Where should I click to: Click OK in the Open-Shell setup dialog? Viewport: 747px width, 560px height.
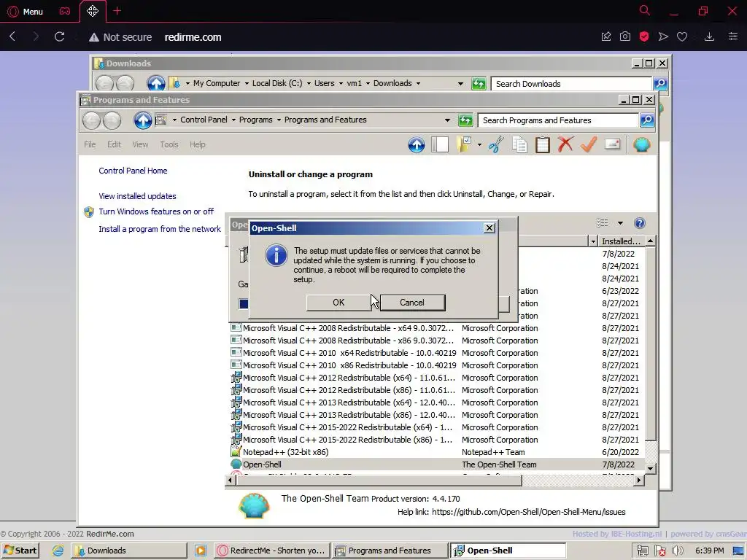coord(338,303)
